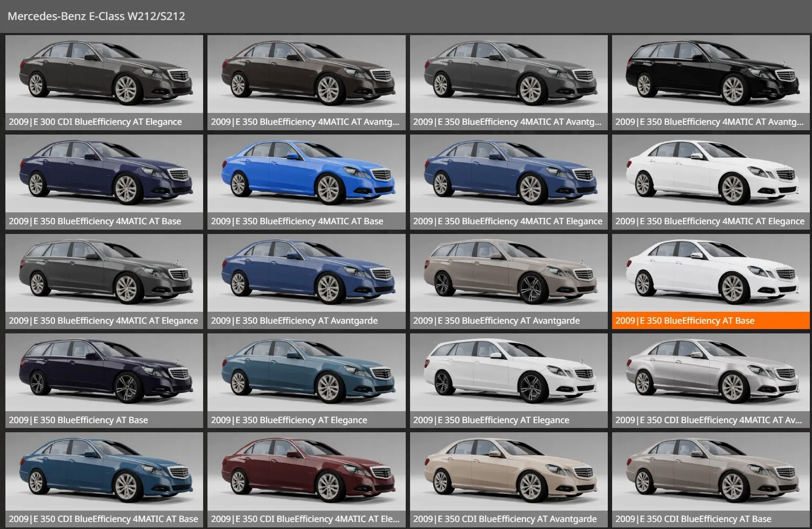Choose the beige BlueEfficiency AT Avantgarde wagon
This screenshot has height=529, width=812.
click(508, 282)
